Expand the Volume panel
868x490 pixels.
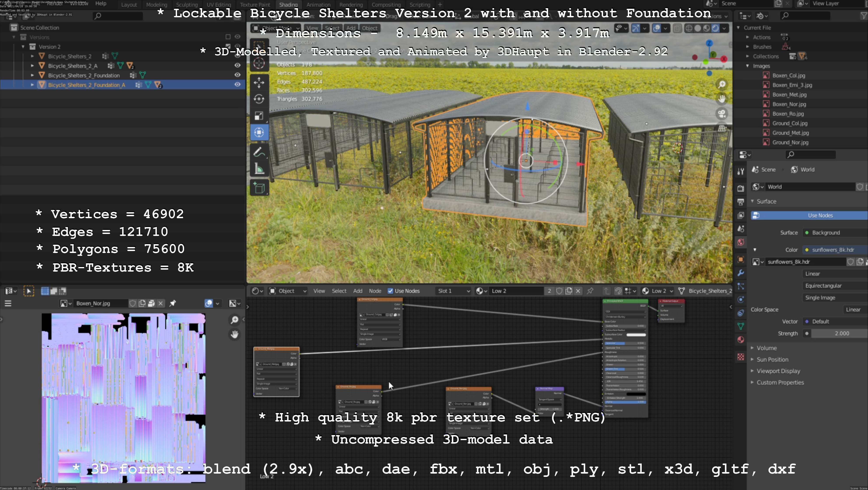tap(766, 348)
